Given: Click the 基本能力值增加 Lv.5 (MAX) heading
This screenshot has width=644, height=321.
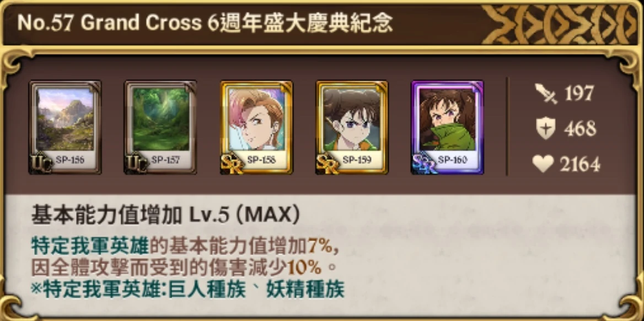Looking at the screenshot, I should pos(165,216).
